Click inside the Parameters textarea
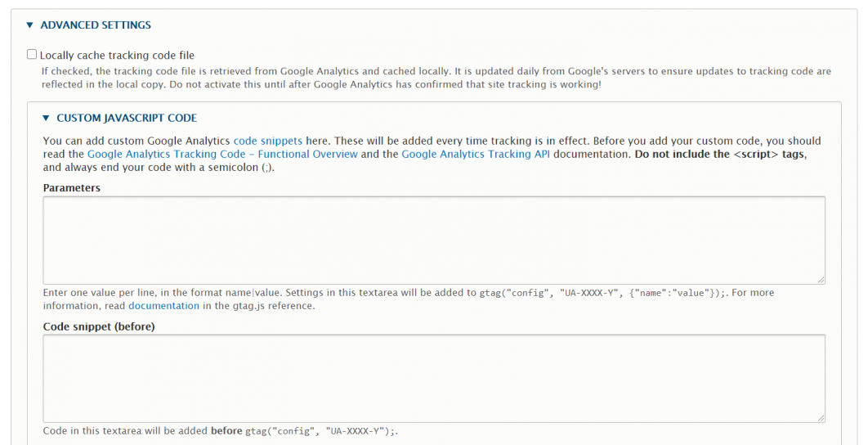Image resolution: width=868 pixels, height=445 pixels. click(x=433, y=240)
